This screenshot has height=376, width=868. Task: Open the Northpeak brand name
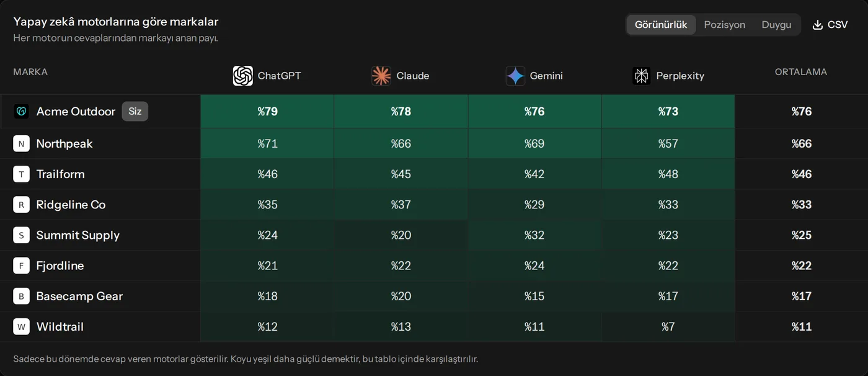pyautogui.click(x=64, y=143)
